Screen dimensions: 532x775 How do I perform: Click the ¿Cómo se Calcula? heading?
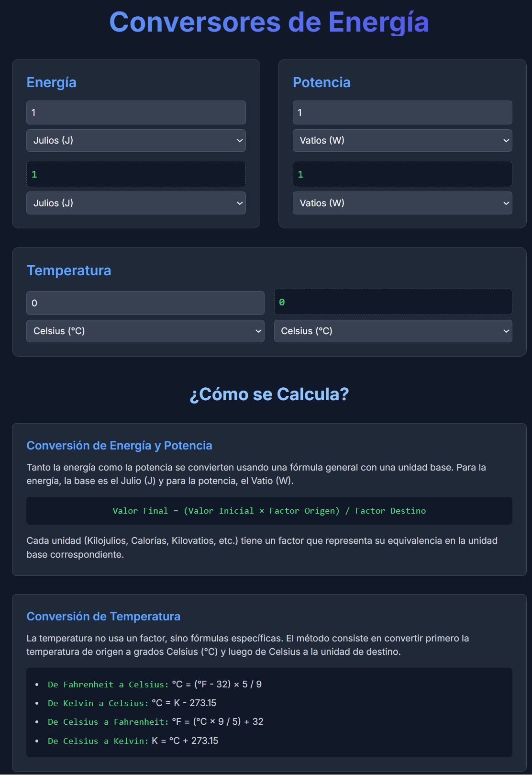click(269, 394)
